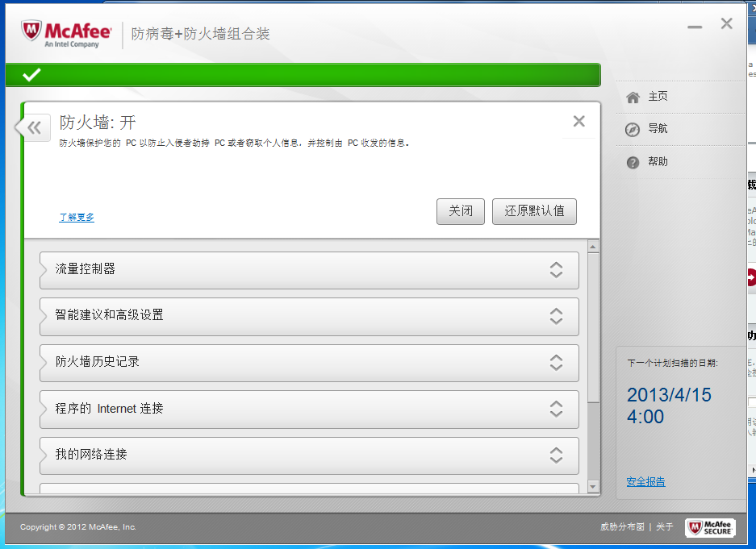Viewport: 756px width, 549px height.
Task: Click the compass icon beside 导航
Action: [633, 129]
